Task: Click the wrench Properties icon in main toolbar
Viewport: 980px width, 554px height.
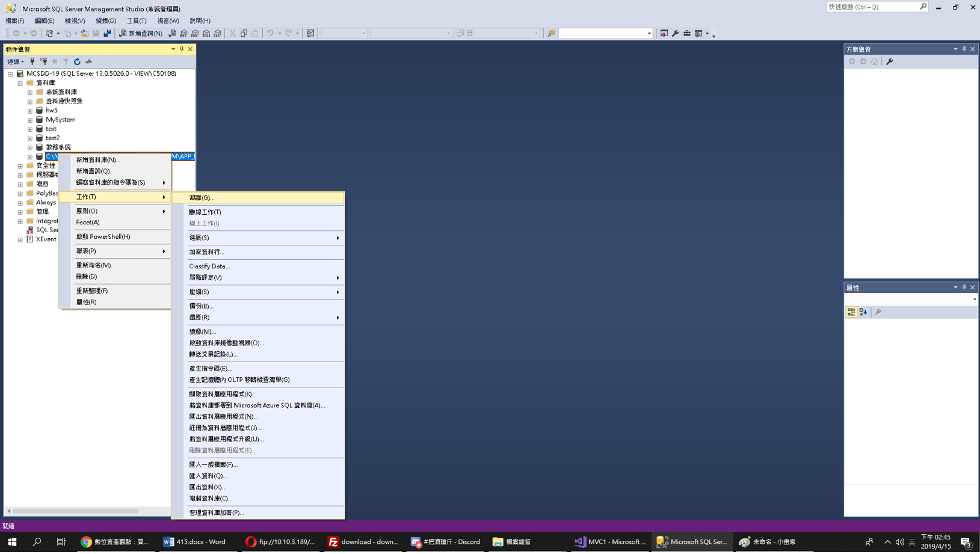Action: tap(675, 34)
